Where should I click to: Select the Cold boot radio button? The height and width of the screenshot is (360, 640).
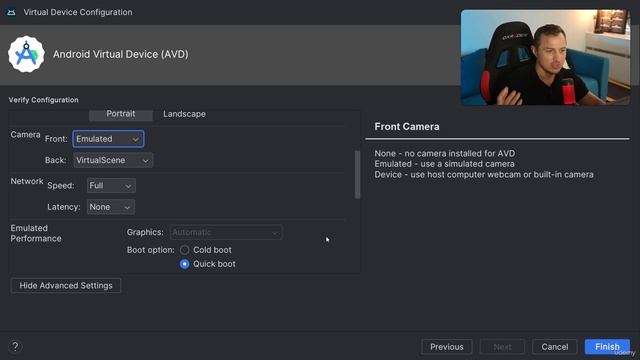(184, 250)
